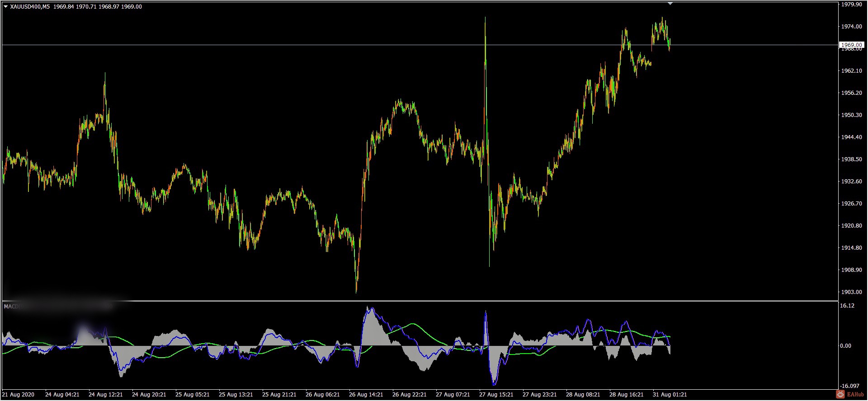Click the 1908.90 price scale label
Screen dimensions: 868x401
coord(851,270)
